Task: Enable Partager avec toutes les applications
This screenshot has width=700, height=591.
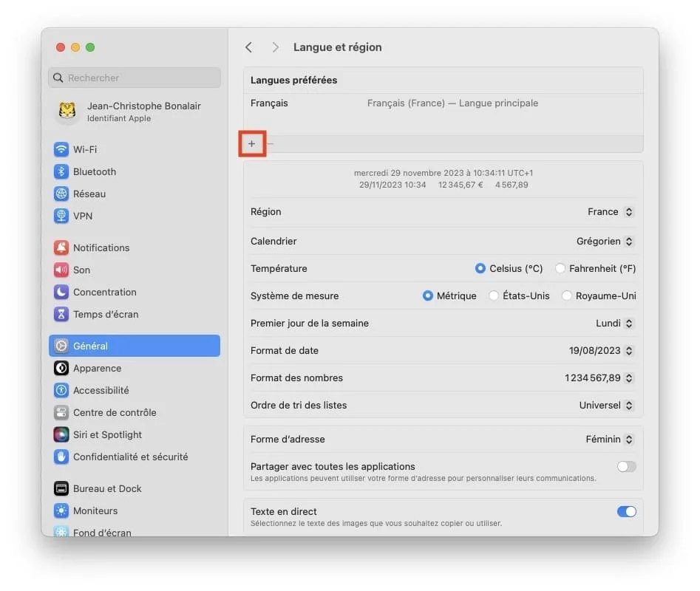Action: 626,466
